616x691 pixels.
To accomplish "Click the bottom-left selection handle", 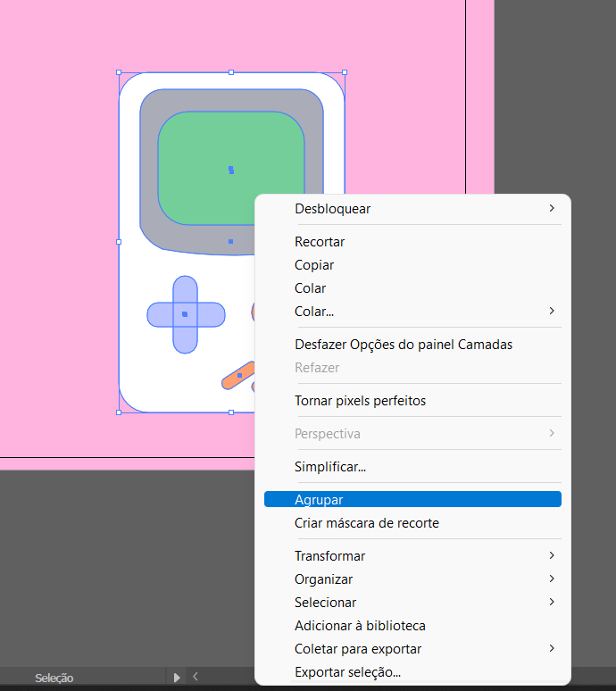I will tap(119, 412).
